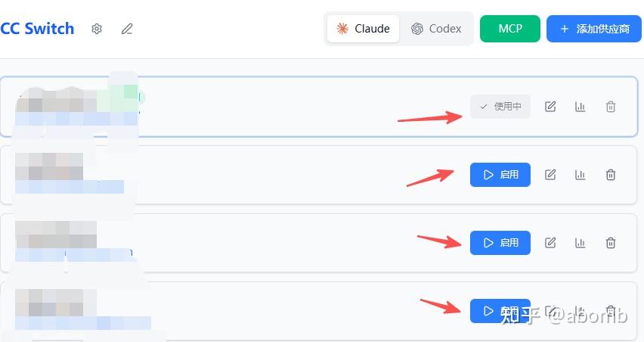
Task: View usage chart of the second provider
Action: click(x=581, y=175)
